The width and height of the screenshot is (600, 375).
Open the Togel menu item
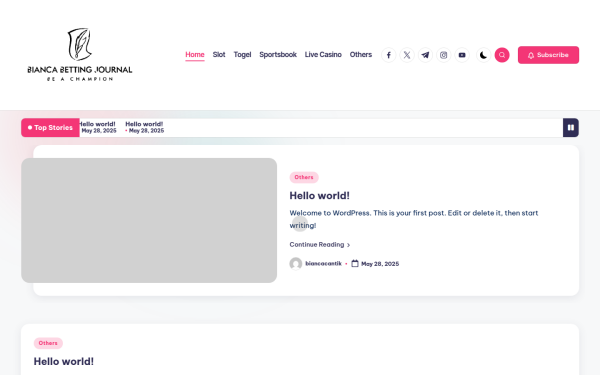pos(242,55)
